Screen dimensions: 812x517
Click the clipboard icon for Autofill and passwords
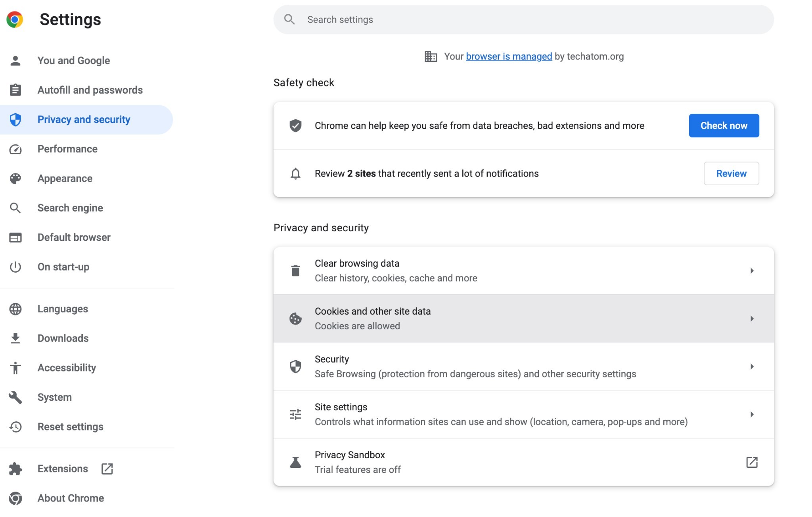click(x=15, y=90)
